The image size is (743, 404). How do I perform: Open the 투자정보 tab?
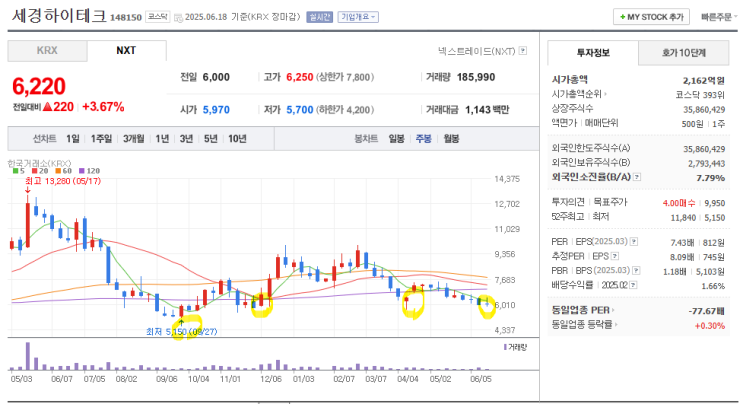593,53
